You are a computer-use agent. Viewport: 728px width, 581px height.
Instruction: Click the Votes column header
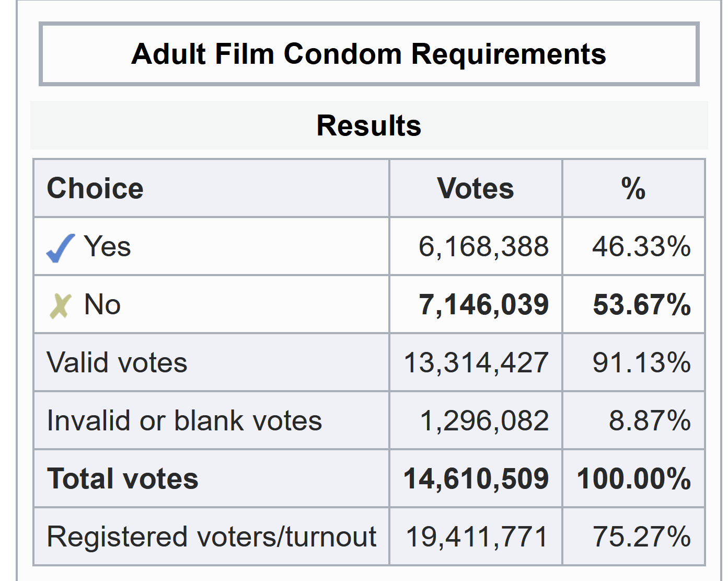475,188
